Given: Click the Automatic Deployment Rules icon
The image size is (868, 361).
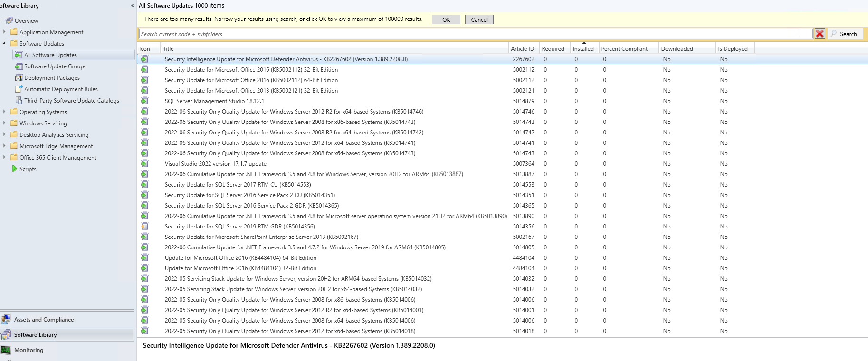Looking at the screenshot, I should click(19, 89).
